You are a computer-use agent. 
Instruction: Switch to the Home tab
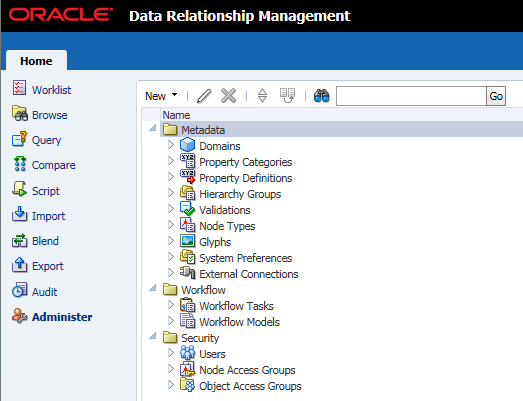36,61
